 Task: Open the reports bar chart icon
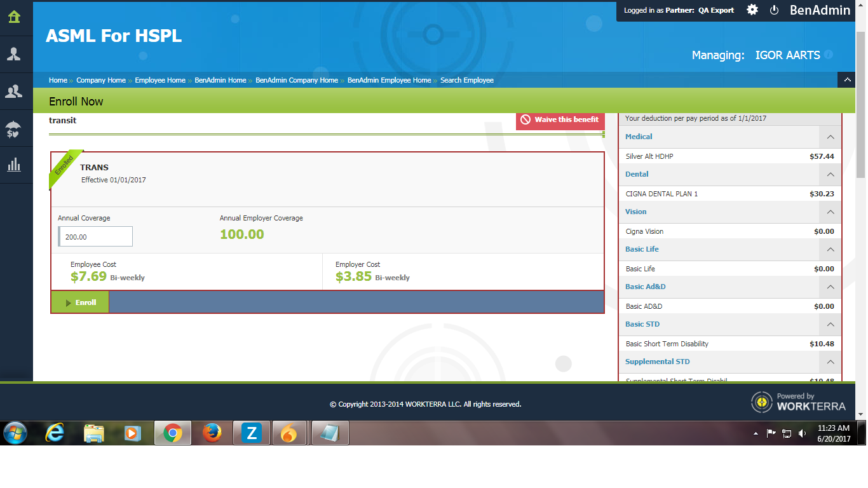pos(14,166)
